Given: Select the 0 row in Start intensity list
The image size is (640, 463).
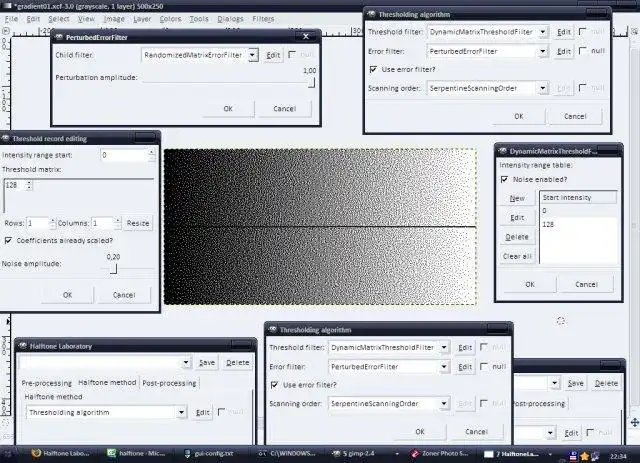Looking at the screenshot, I should pos(578,211).
